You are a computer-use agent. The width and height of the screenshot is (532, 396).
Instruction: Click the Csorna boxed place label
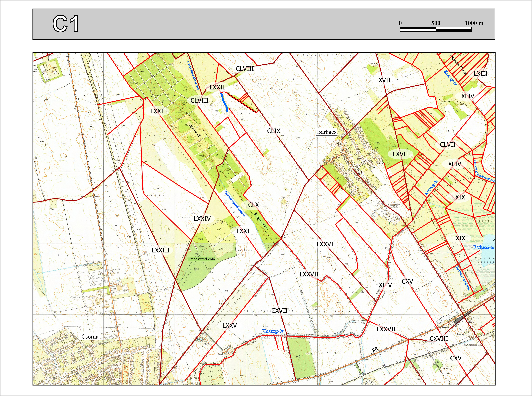click(90, 337)
